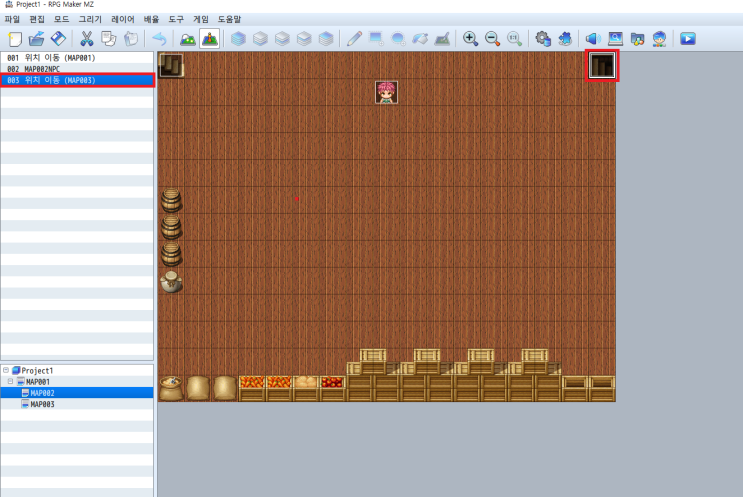
Task: Create a new project with toolbar icon
Action: click(15, 39)
